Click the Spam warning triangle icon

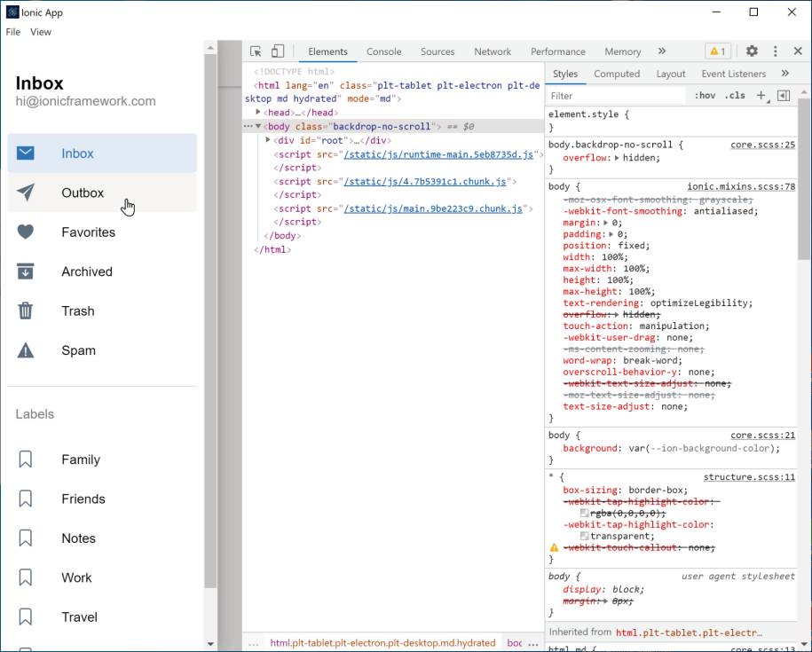[x=26, y=350]
